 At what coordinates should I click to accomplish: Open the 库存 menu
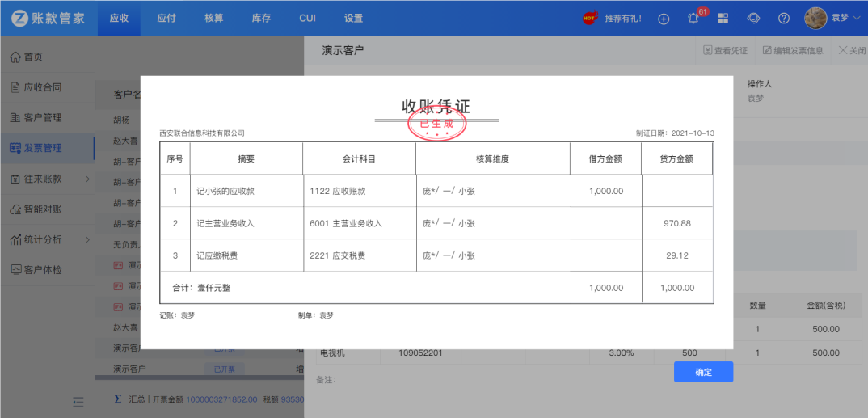261,18
